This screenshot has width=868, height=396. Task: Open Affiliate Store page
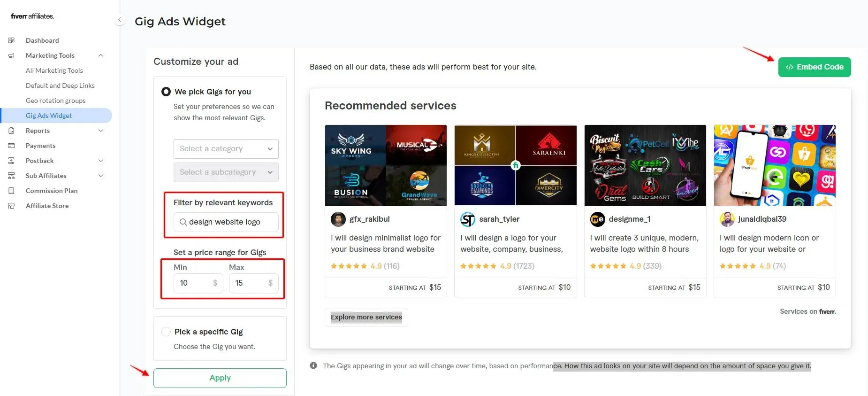[x=47, y=206]
